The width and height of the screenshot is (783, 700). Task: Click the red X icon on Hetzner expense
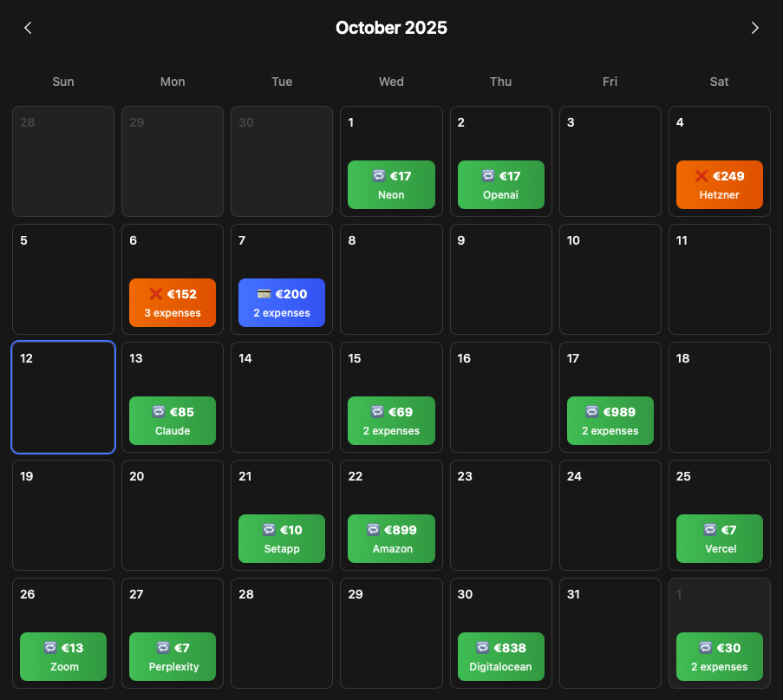(x=701, y=176)
